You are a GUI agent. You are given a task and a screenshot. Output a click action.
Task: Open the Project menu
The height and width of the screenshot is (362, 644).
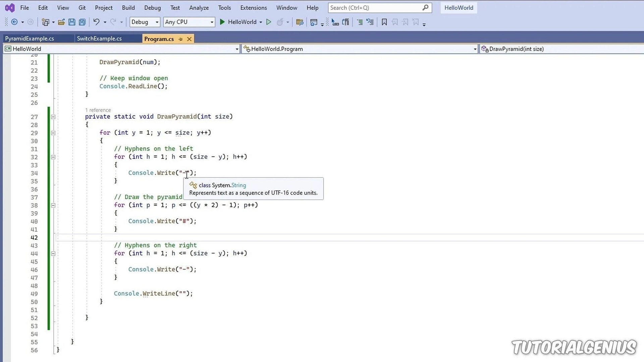[x=104, y=8]
